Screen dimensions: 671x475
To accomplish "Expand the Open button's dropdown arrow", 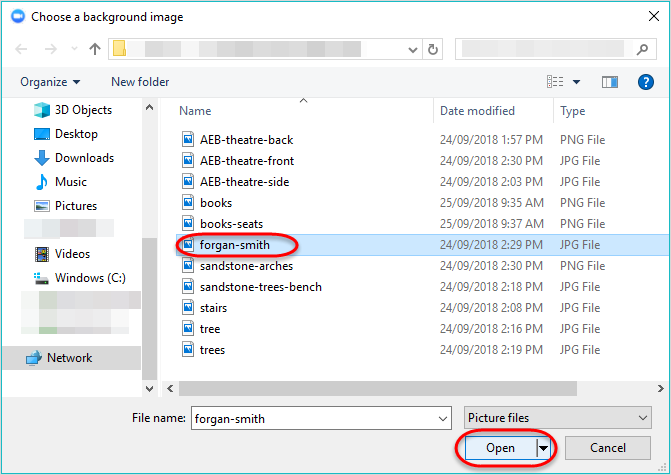I will pyautogui.click(x=543, y=448).
